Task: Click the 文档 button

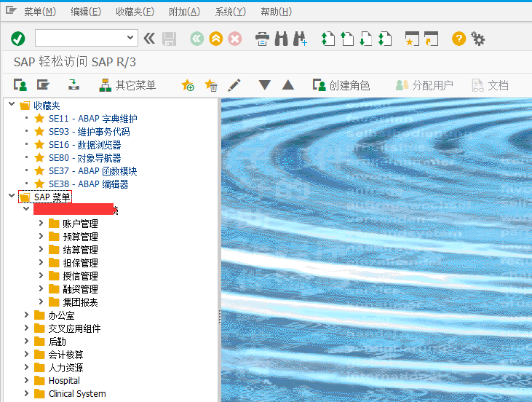Action: pyautogui.click(x=491, y=85)
